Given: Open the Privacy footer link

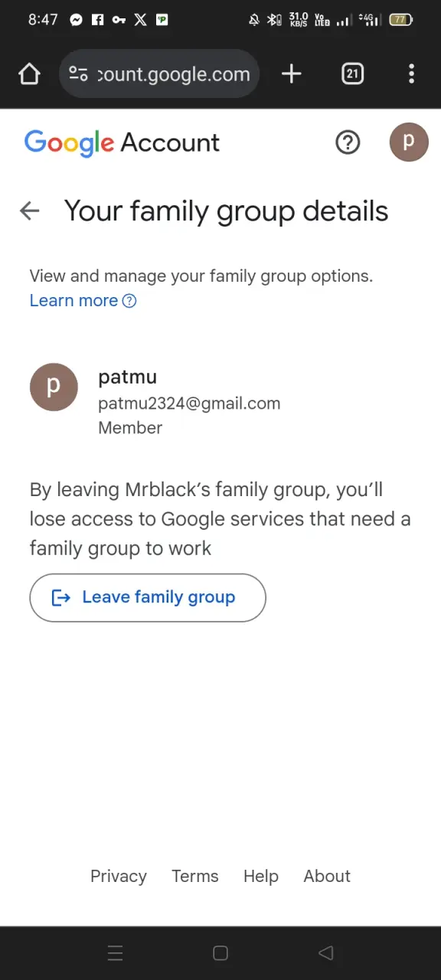Looking at the screenshot, I should [119, 877].
